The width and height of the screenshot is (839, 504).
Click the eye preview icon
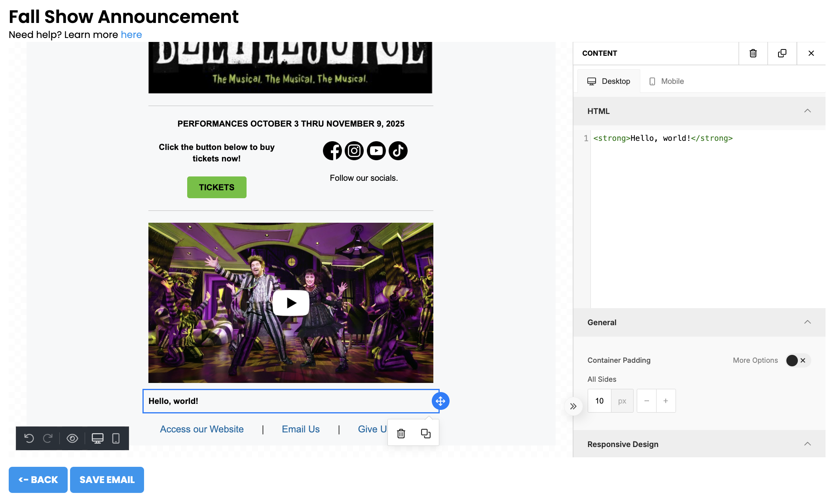click(72, 438)
